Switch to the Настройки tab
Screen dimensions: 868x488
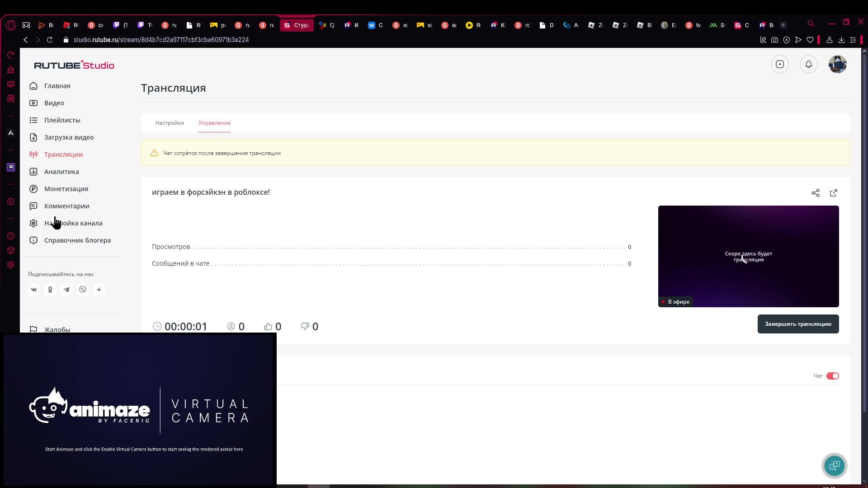[x=170, y=123]
